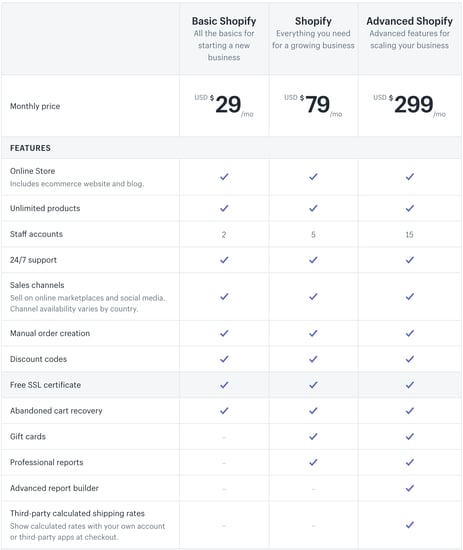Click 24/7 support checkmark in Shopify column
Viewport: 463px width, 550px height.
[313, 260]
